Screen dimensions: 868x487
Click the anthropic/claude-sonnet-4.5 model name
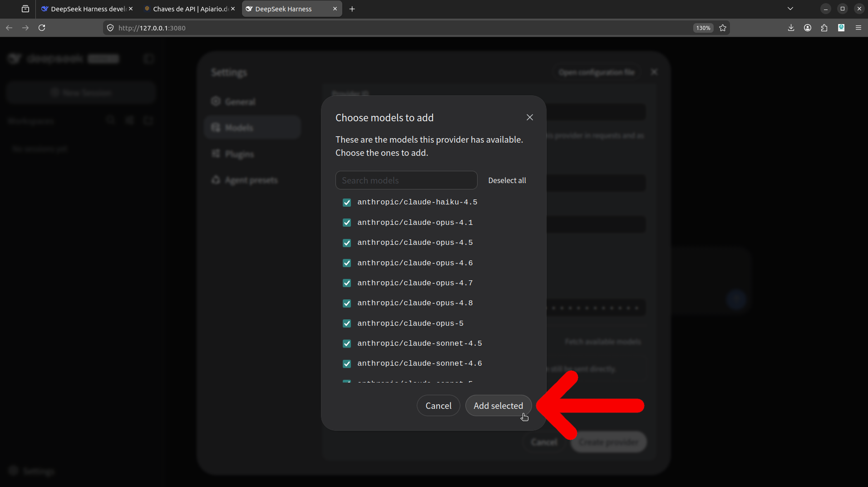coord(419,343)
